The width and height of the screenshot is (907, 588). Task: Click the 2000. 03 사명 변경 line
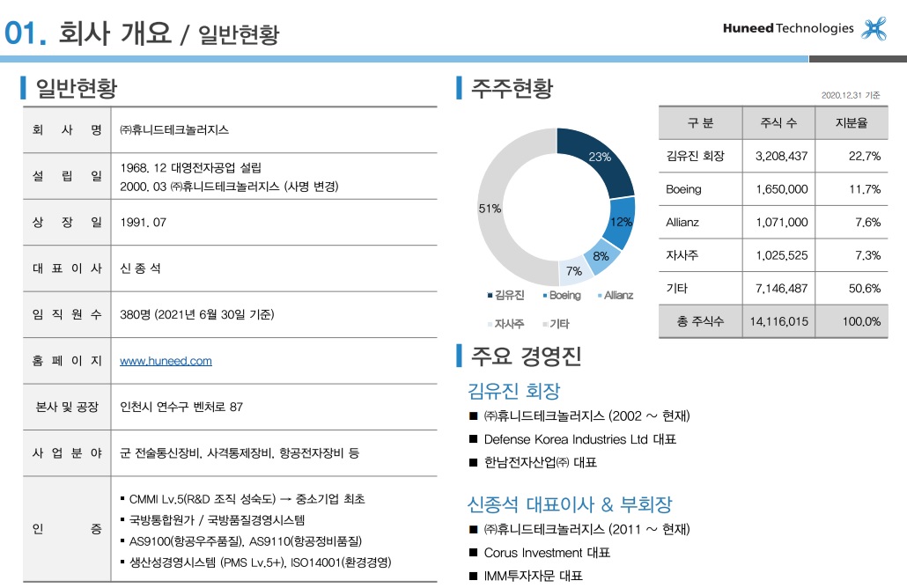(x=229, y=187)
